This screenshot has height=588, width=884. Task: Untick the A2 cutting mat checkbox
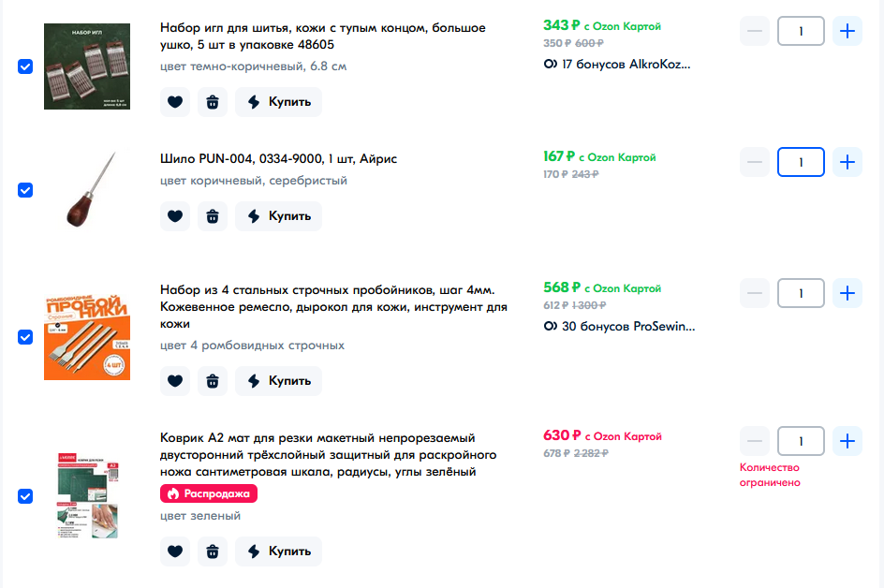(25, 496)
